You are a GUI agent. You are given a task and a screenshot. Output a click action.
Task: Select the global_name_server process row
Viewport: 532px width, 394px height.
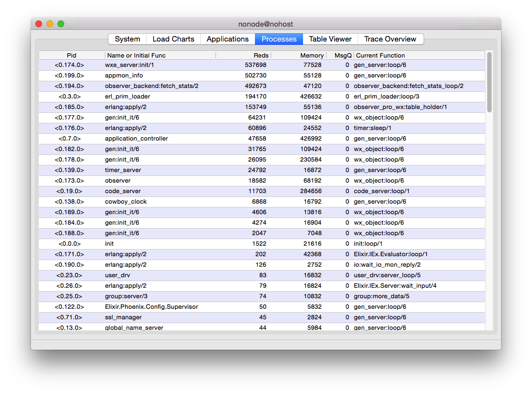(x=262, y=327)
